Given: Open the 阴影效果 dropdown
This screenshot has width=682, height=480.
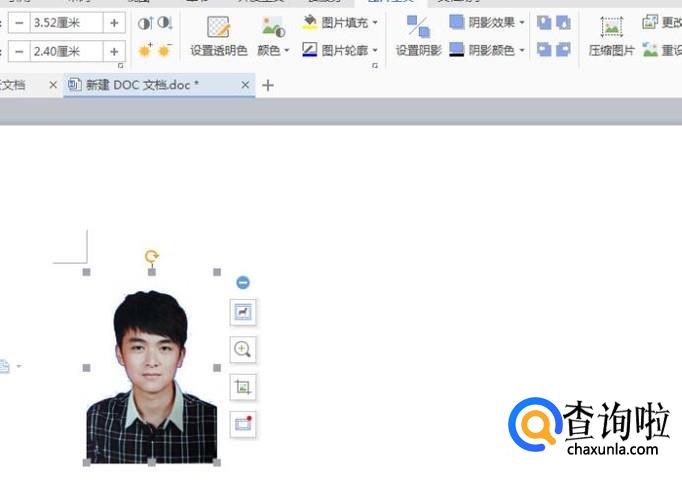Looking at the screenshot, I should [487, 22].
